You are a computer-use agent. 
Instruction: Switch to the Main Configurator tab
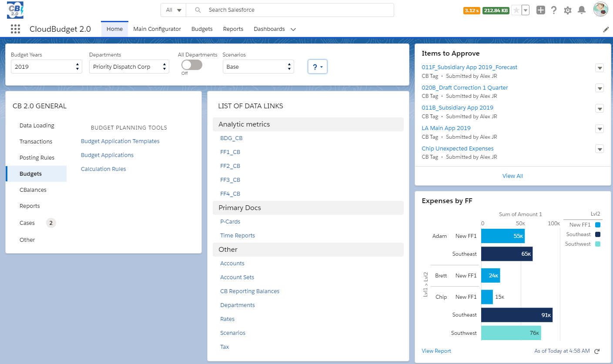coord(157,29)
